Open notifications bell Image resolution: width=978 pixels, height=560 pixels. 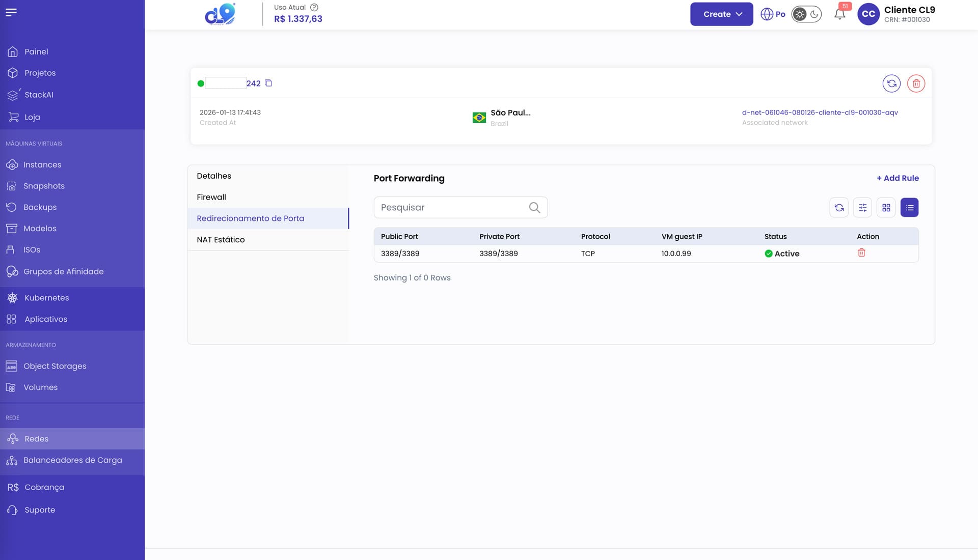[840, 14]
